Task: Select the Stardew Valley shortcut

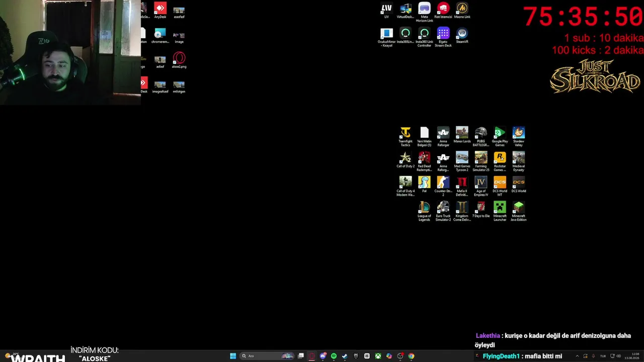Action: tap(519, 137)
